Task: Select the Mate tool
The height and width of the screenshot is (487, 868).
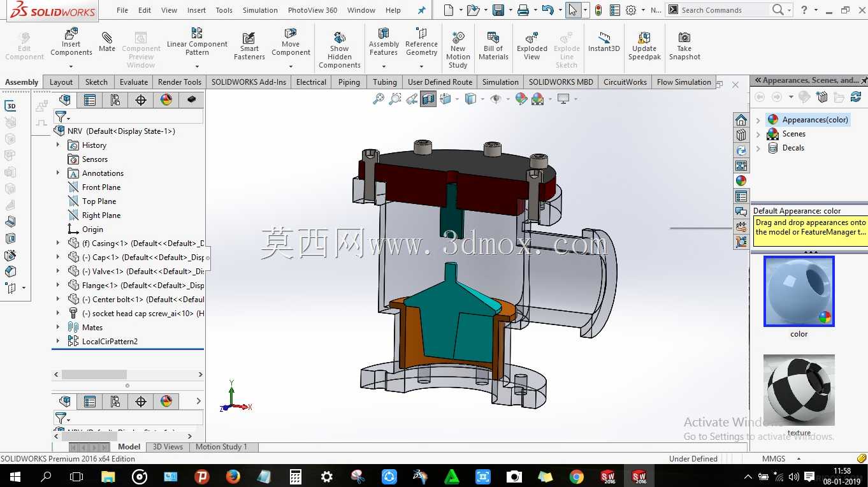Action: coord(107,42)
